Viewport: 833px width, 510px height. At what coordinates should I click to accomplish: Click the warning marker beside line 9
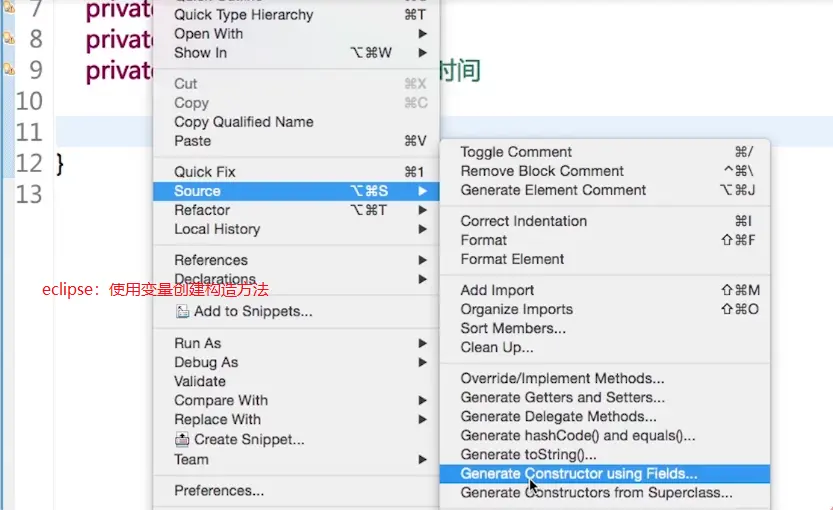pos(8,69)
